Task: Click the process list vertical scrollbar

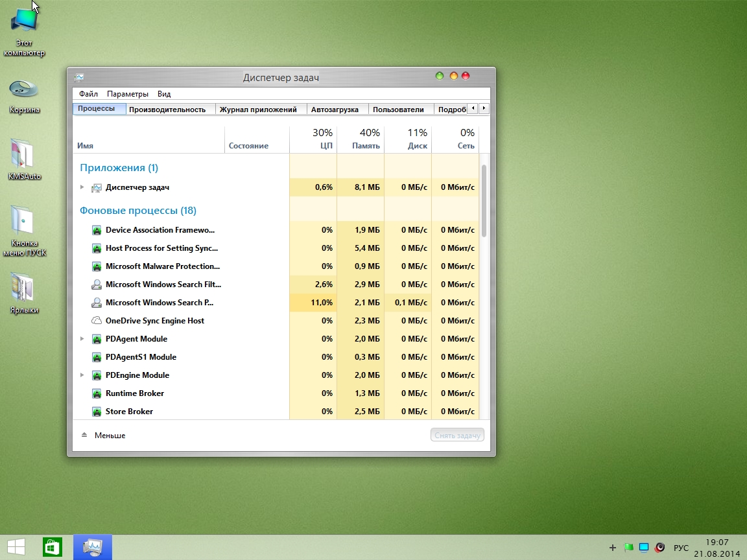Action: [484, 201]
